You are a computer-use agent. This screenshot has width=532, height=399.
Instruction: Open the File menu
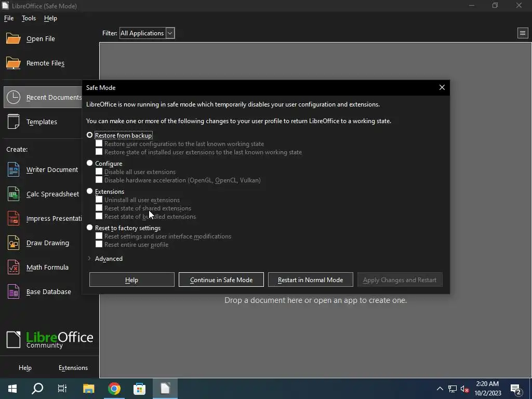[9, 18]
